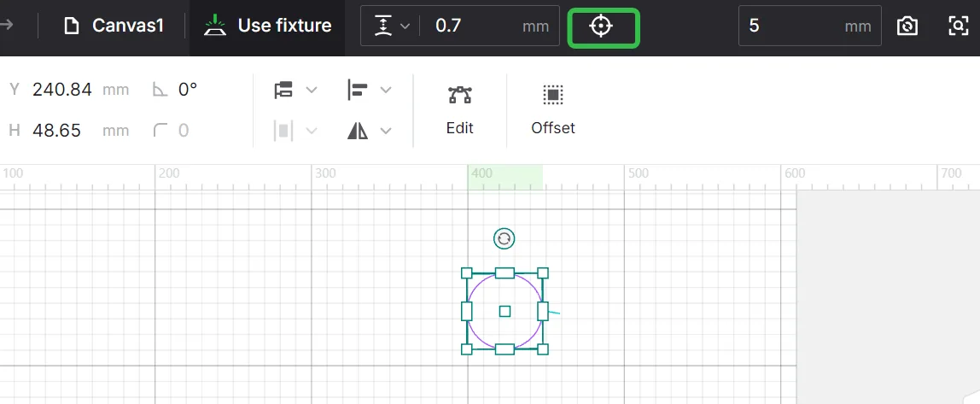Click the top-right resize handle of selection
Screen dimensions: 980x404
tap(543, 272)
